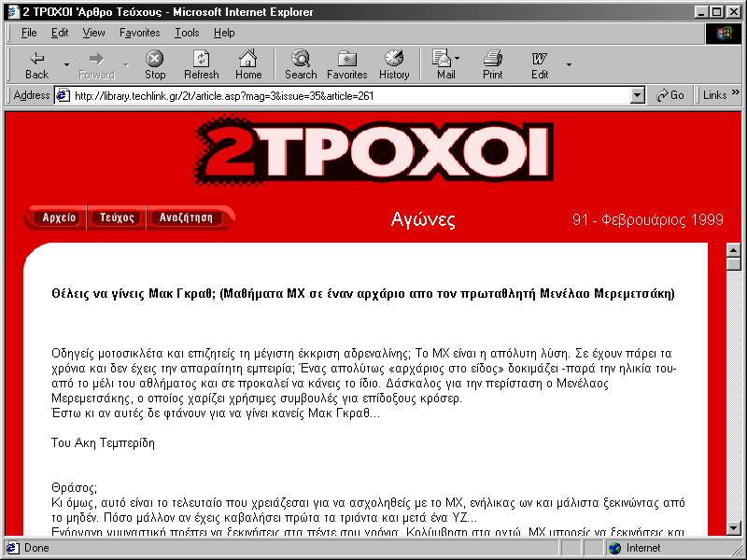The width and height of the screenshot is (747, 560).
Task: Click the Windows logo throbber icon
Action: [x=723, y=34]
